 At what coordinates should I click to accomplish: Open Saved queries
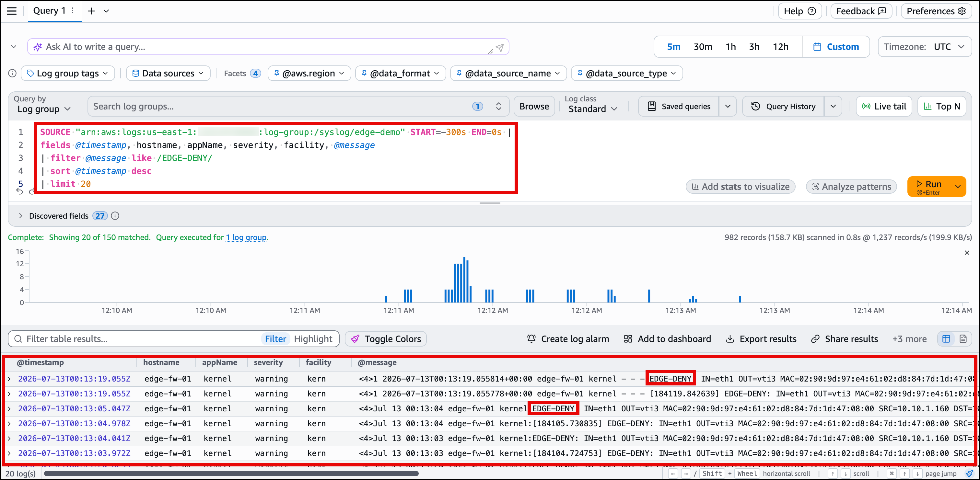coord(679,106)
